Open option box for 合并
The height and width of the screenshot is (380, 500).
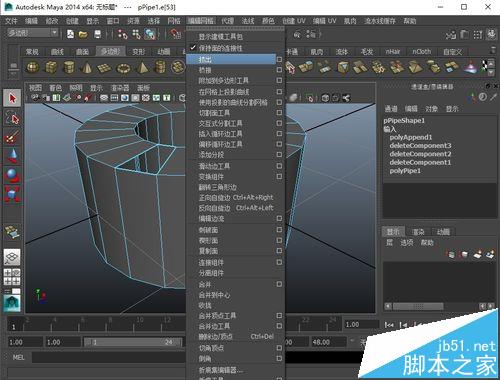point(279,284)
